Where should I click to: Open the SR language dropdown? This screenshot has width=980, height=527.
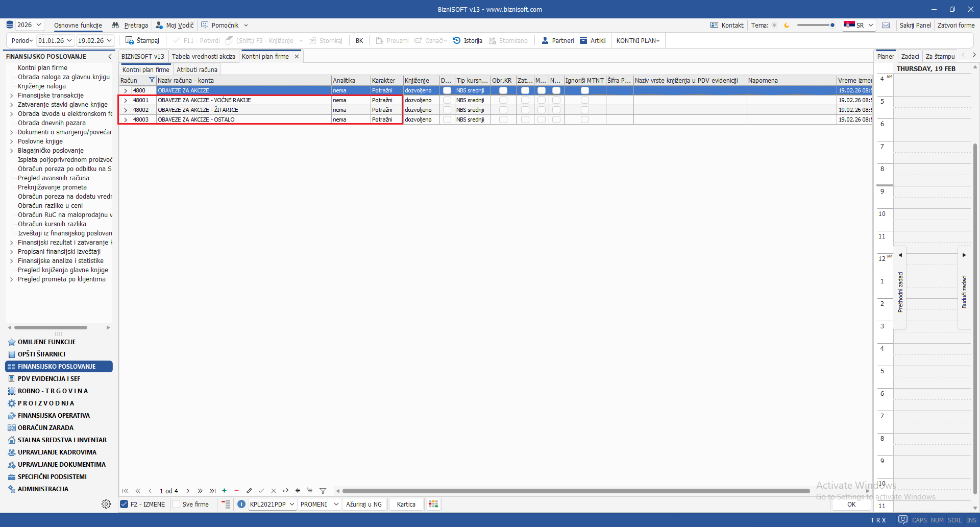(x=859, y=25)
